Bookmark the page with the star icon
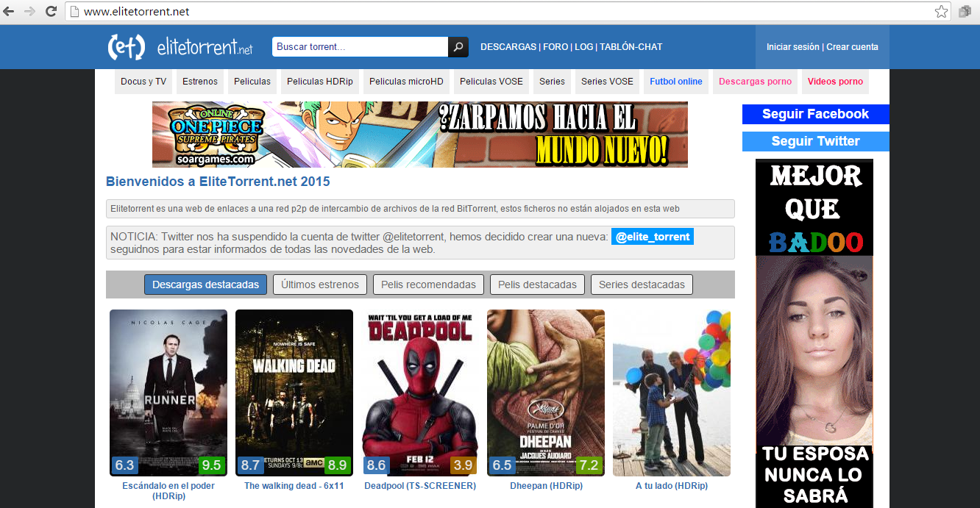Viewport: 980px width, 508px height. [941, 11]
